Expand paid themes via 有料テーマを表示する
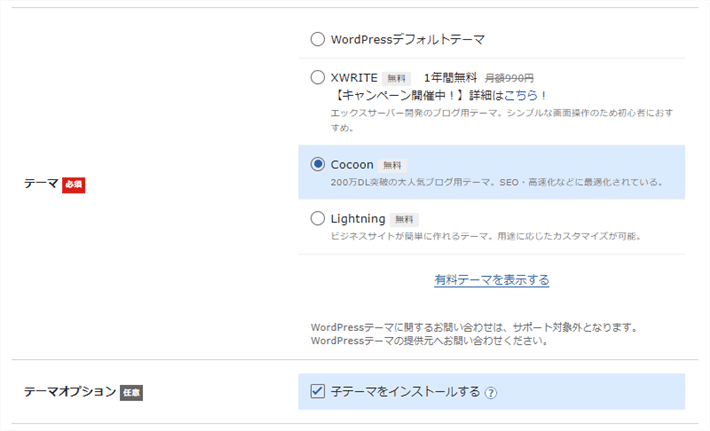This screenshot has height=431, width=710. pyautogui.click(x=491, y=280)
